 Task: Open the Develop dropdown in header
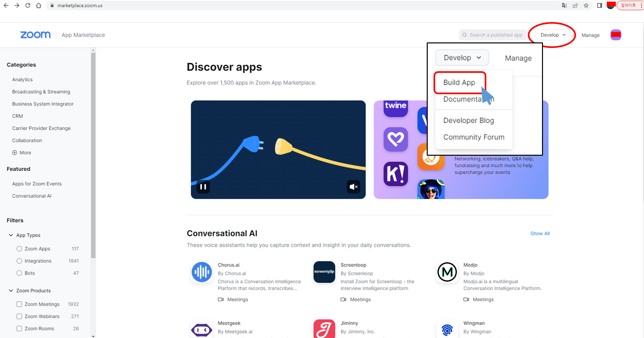(x=553, y=35)
